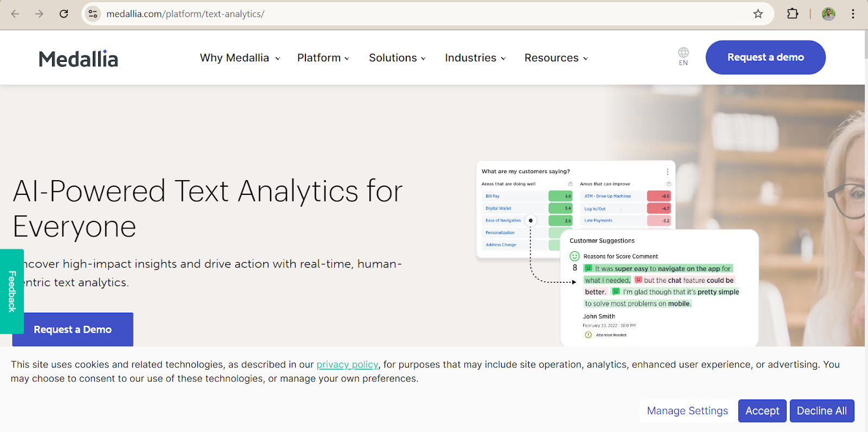Open widget three-dot menu in customers card
Image resolution: width=868 pixels, height=432 pixels.
tap(667, 171)
